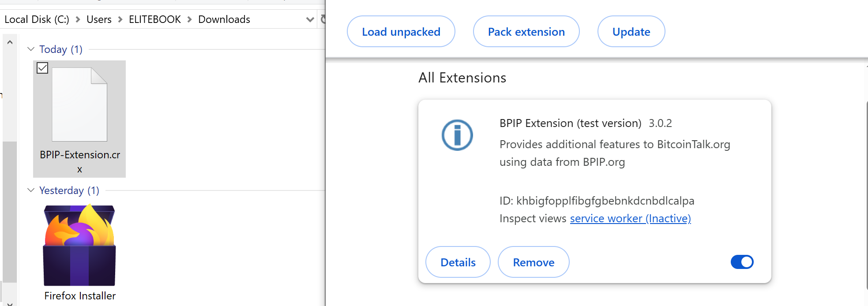Viewport: 868px width, 306px height.
Task: Open Details for BPIP Extension
Action: (x=458, y=262)
